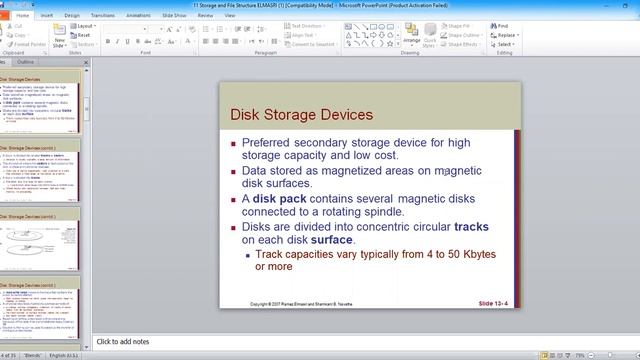Viewport: 640px width, 360px height.
Task: Select the Arrow line shape
Action: 365,27
